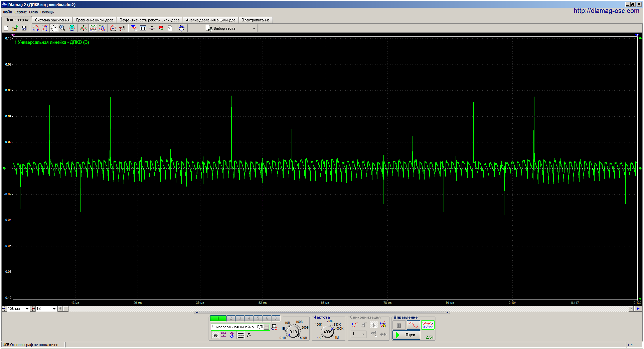The width and height of the screenshot is (644, 349).
Task: Switch to Эффективность работы цилиндров tab
Action: (150, 20)
